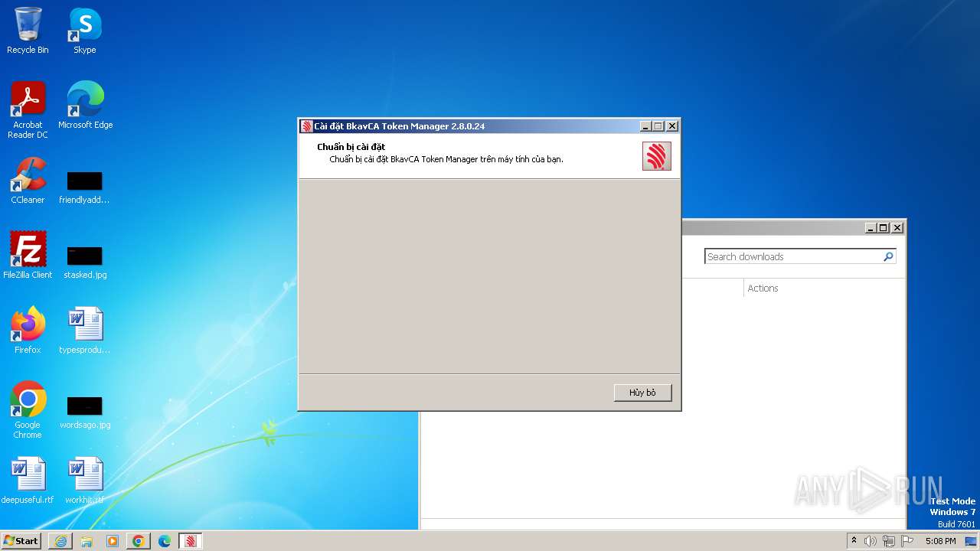Open FileZilla Client shortcut

point(28,256)
